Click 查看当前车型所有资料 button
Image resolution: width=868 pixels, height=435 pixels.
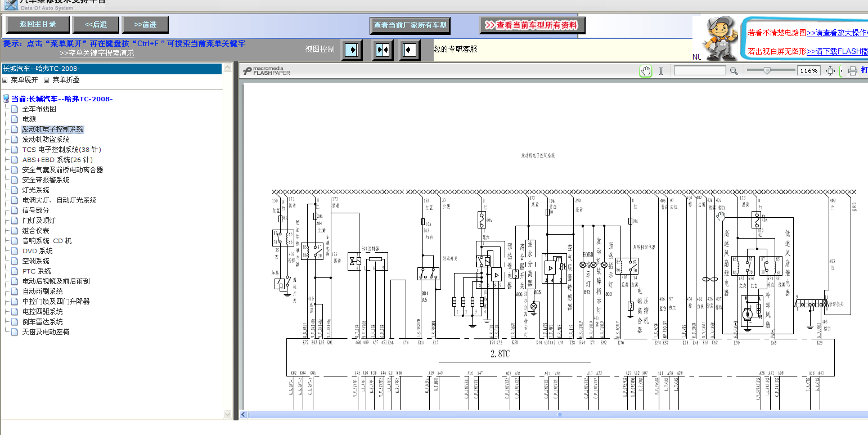(532, 25)
